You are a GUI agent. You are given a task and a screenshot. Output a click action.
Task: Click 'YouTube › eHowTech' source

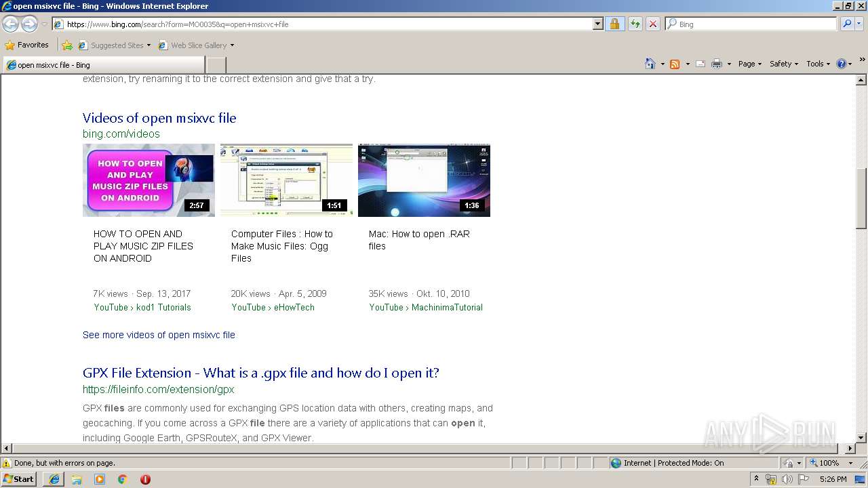[273, 307]
